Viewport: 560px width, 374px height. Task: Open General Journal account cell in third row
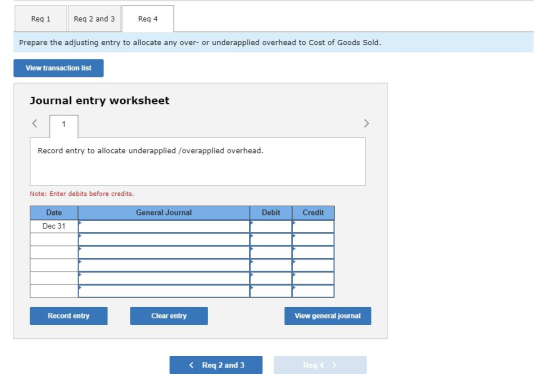tap(164, 252)
